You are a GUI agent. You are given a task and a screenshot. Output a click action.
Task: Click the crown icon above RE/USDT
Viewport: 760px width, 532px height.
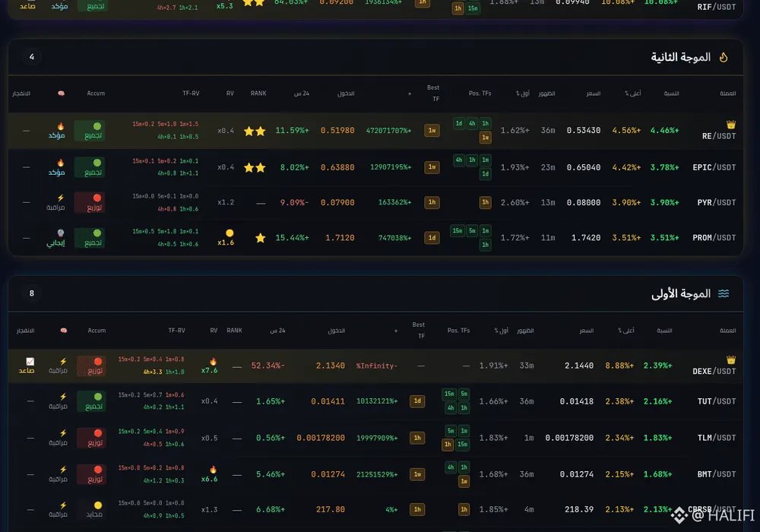(731, 125)
